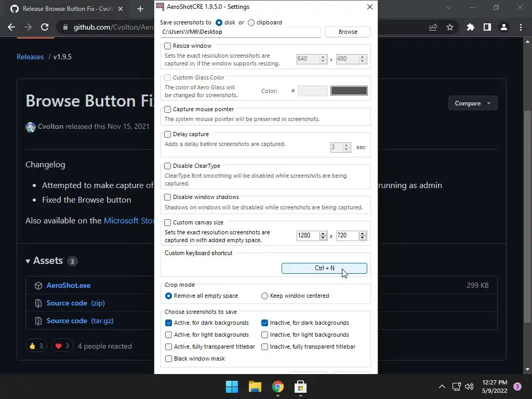
Task: Open Cvolton author profile link
Action: [50, 127]
